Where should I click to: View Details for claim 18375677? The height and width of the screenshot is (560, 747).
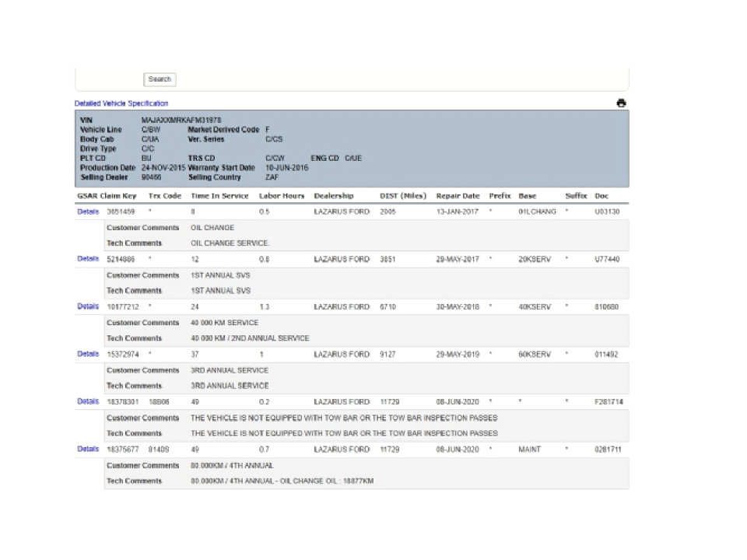click(88, 449)
